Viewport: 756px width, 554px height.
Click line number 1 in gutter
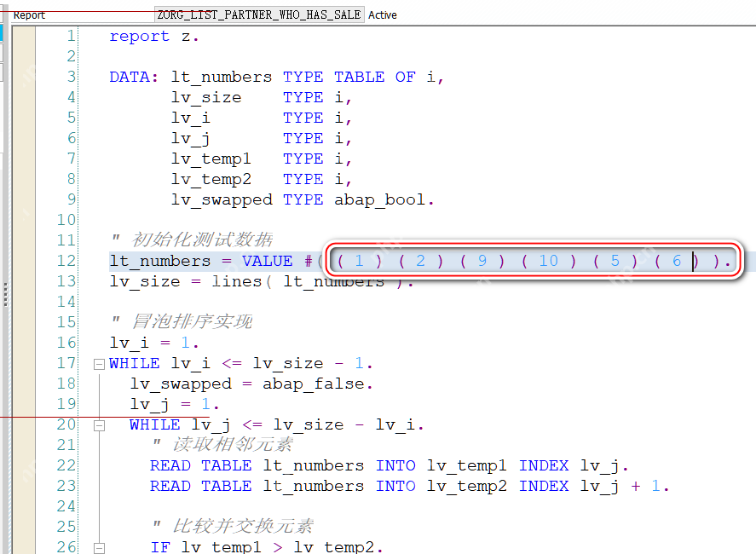click(71, 36)
